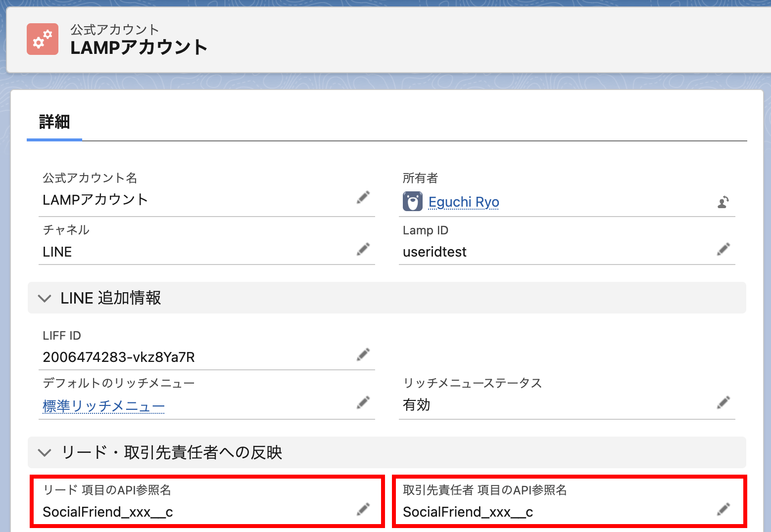
Task: Click the LINE 追加情報 section header title
Action: (x=111, y=298)
